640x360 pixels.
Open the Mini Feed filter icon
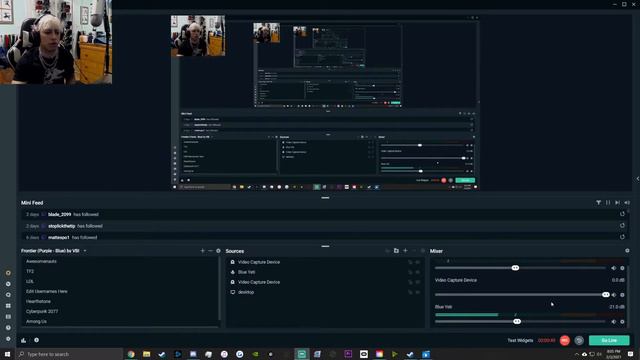point(598,202)
